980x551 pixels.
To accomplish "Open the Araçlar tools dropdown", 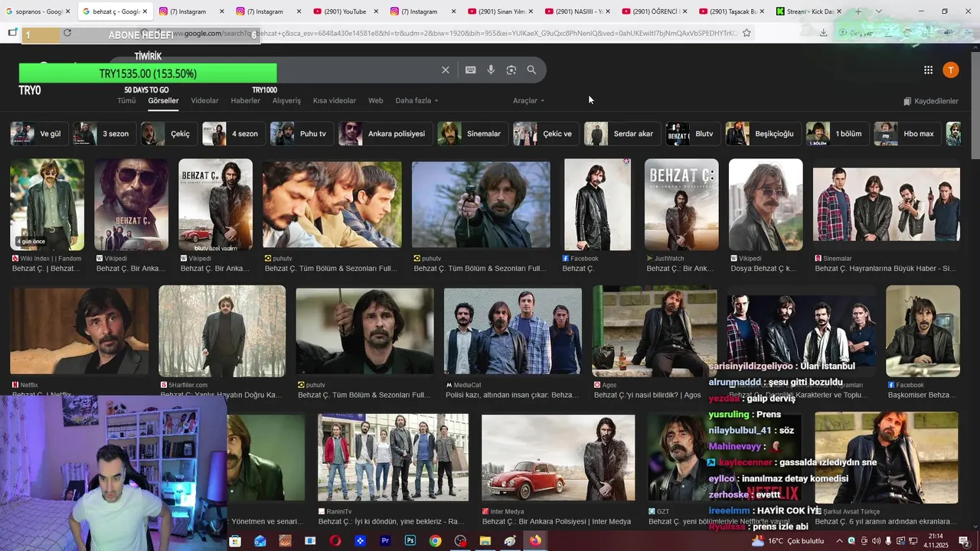I will (529, 100).
